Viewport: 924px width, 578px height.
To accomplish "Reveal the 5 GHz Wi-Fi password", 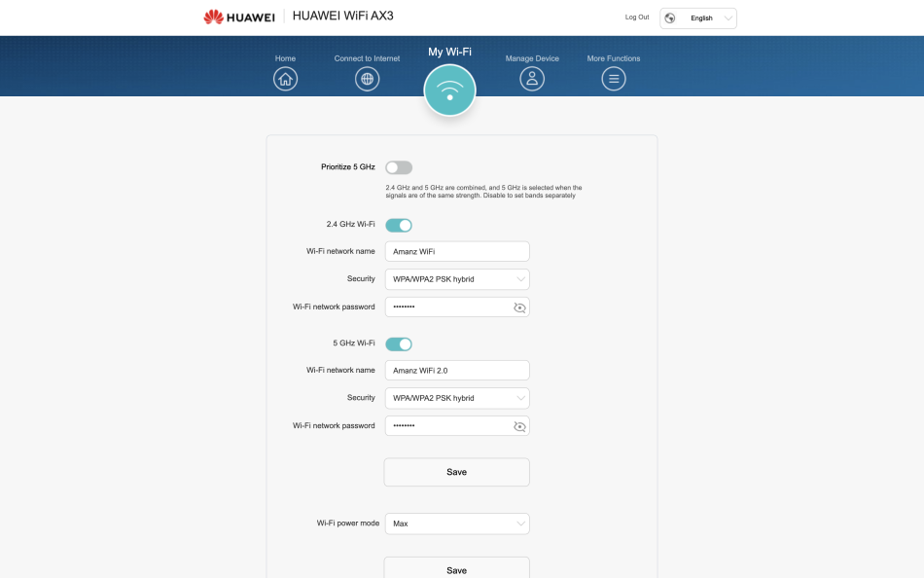I will point(519,426).
